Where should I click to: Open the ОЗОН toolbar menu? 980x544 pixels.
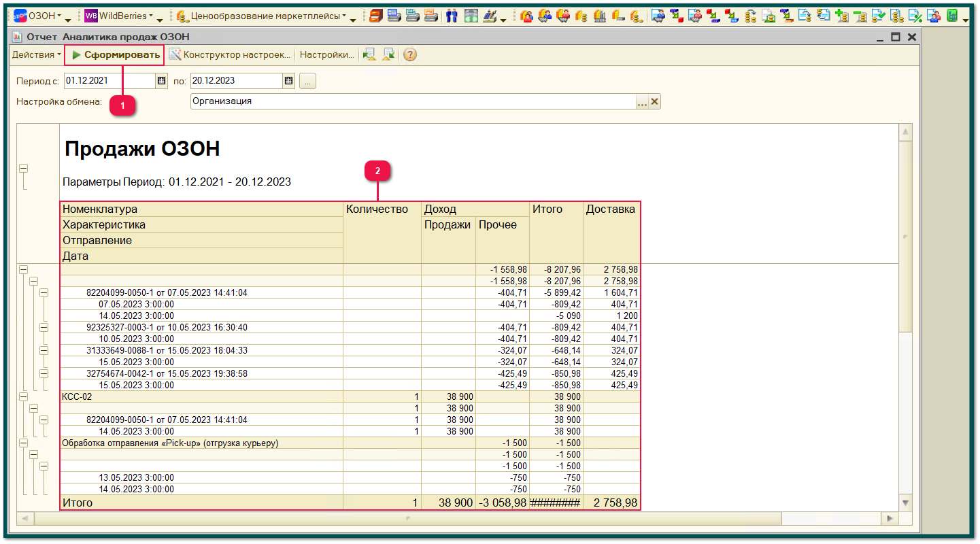point(37,16)
